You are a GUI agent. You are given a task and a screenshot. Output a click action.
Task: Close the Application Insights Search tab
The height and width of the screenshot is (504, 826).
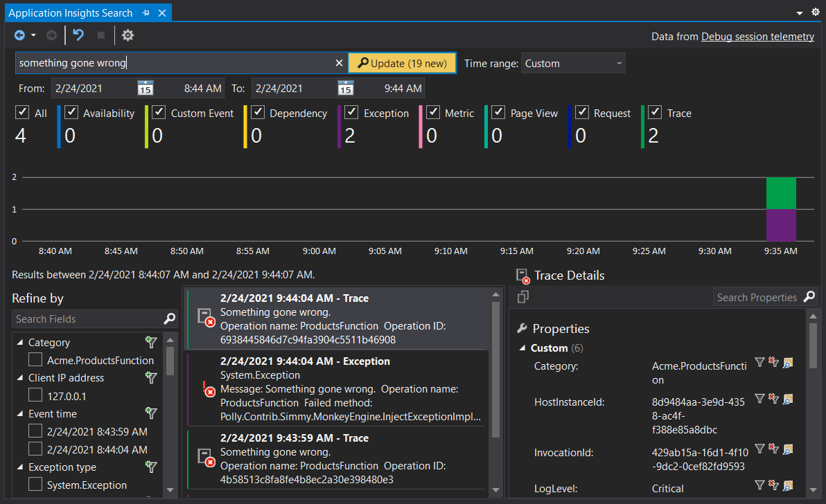tap(162, 12)
